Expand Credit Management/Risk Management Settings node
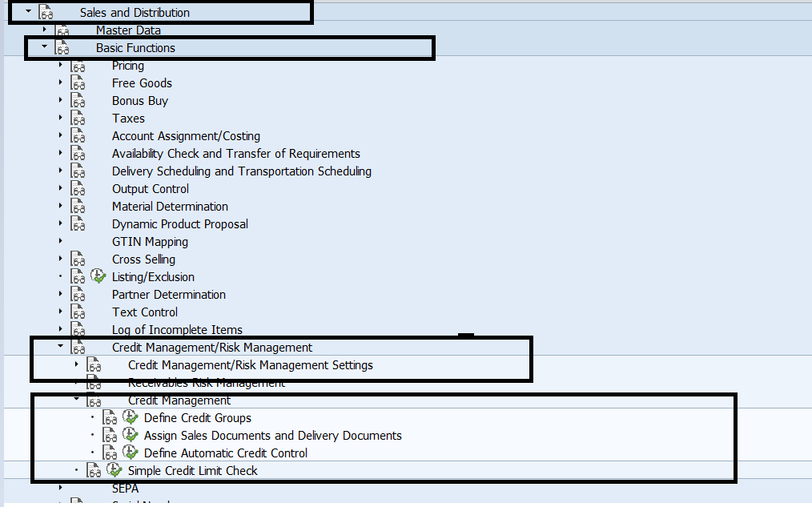The height and width of the screenshot is (507, 812). pyautogui.click(x=77, y=364)
